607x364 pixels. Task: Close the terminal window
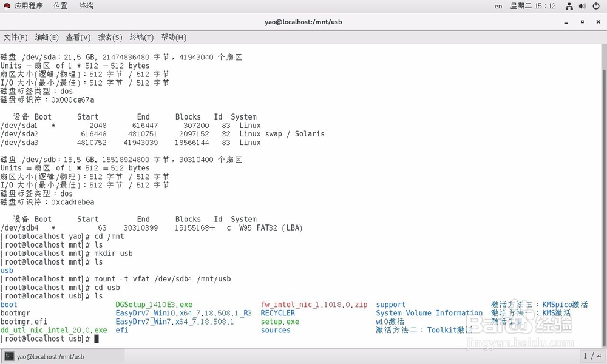click(598, 22)
